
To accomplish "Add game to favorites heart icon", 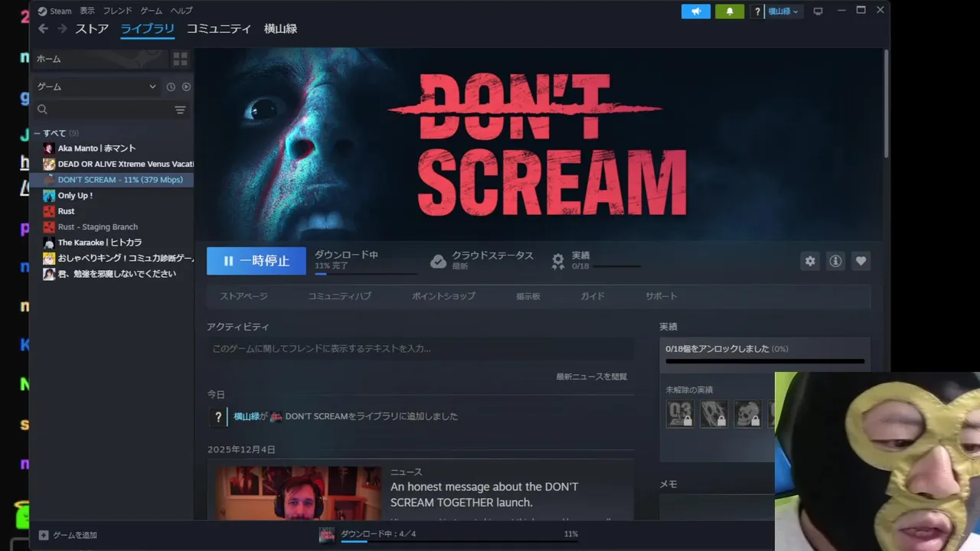I will [x=861, y=261].
